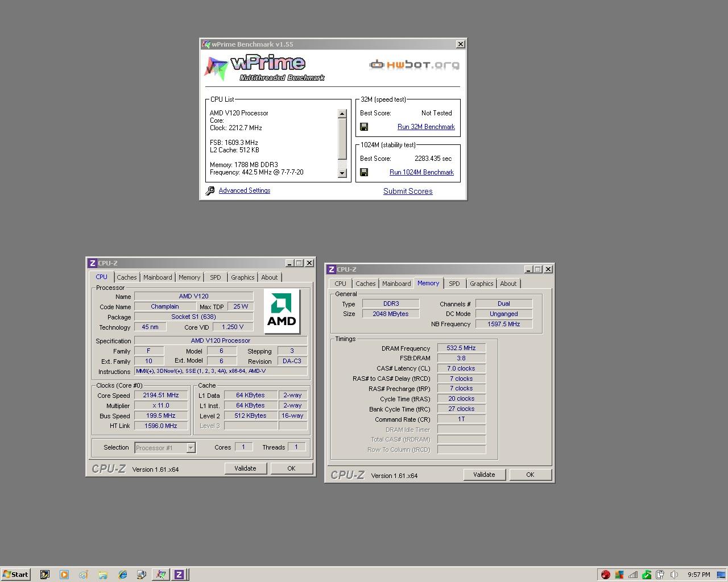Select the CPU tab in right CPU-Z window
The width and height of the screenshot is (728, 582).
pos(341,284)
